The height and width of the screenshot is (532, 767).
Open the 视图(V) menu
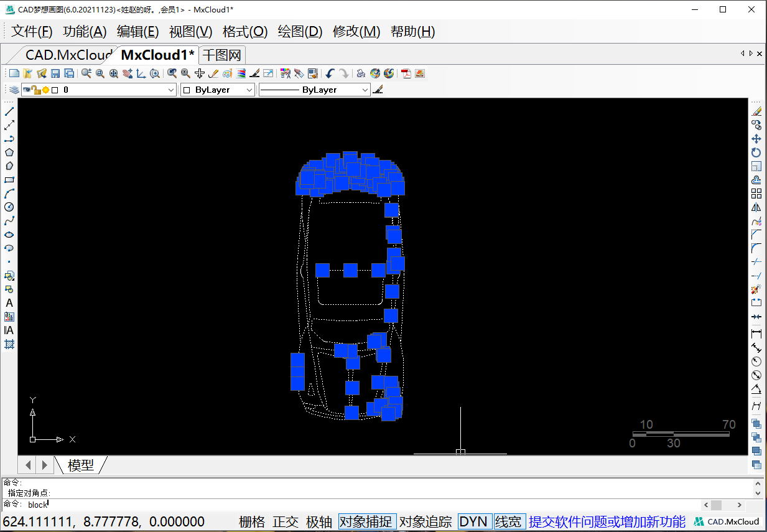click(x=190, y=32)
